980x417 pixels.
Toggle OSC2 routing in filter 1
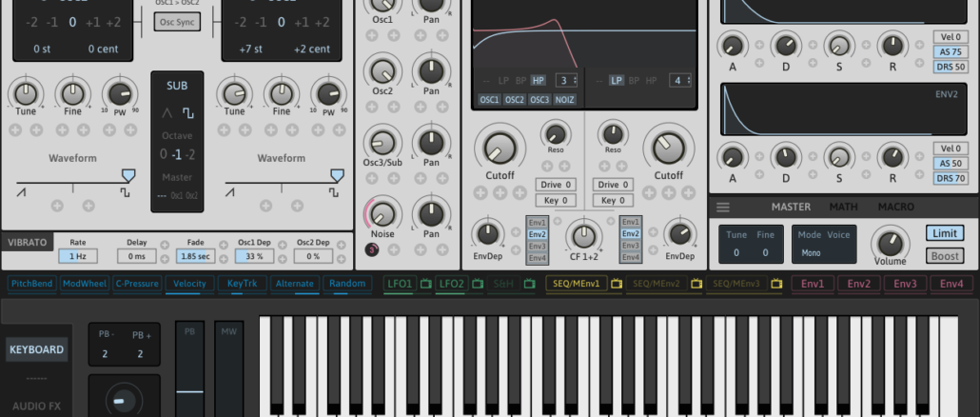pyautogui.click(x=515, y=99)
